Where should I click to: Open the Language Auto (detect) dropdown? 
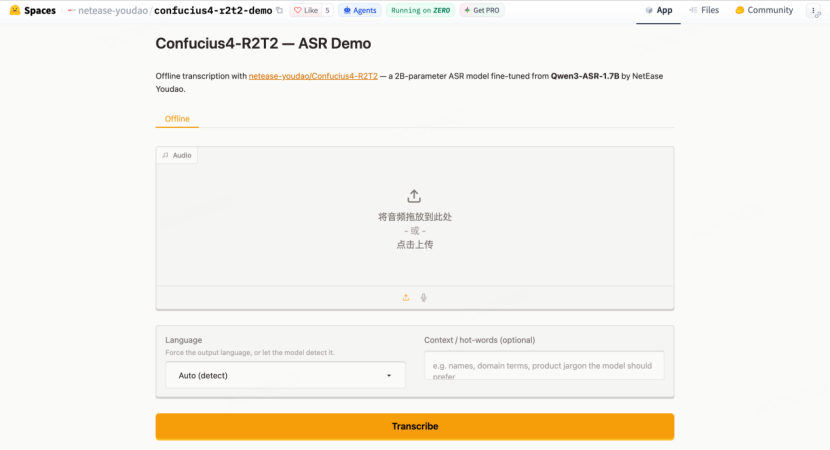tap(285, 375)
